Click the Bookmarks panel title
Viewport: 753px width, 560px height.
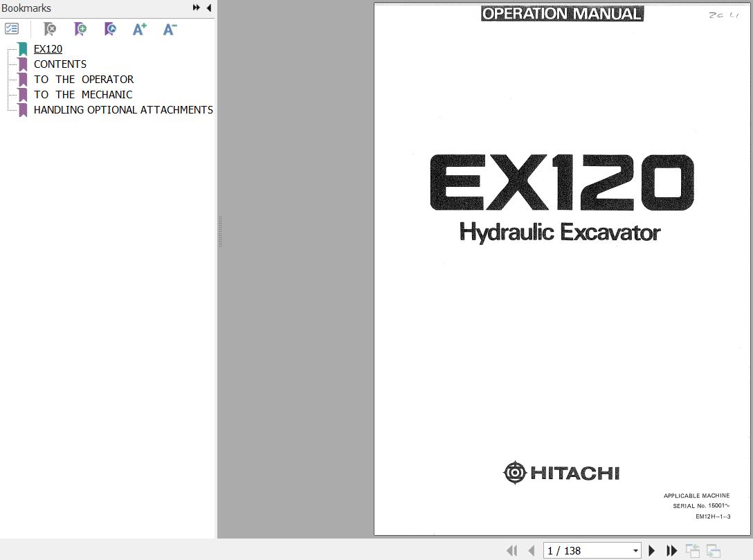pyautogui.click(x=26, y=8)
